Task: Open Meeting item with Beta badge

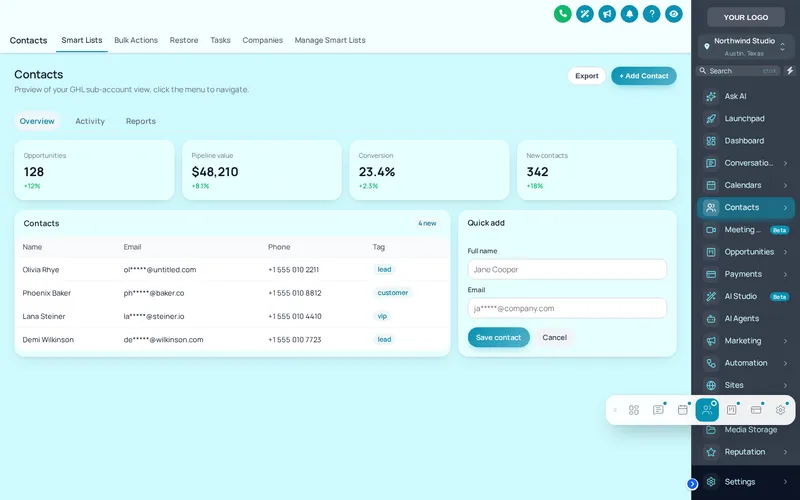Action: [x=746, y=230]
